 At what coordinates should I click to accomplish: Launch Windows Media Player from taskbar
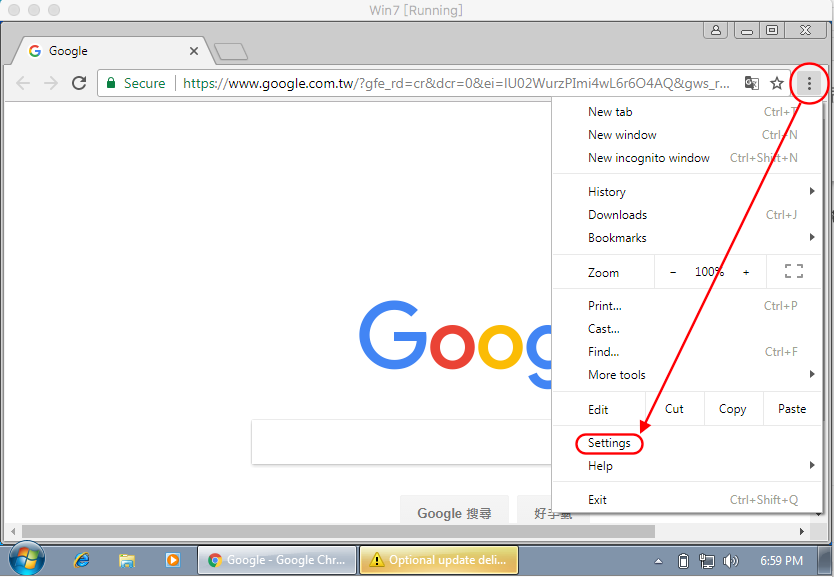pos(172,560)
